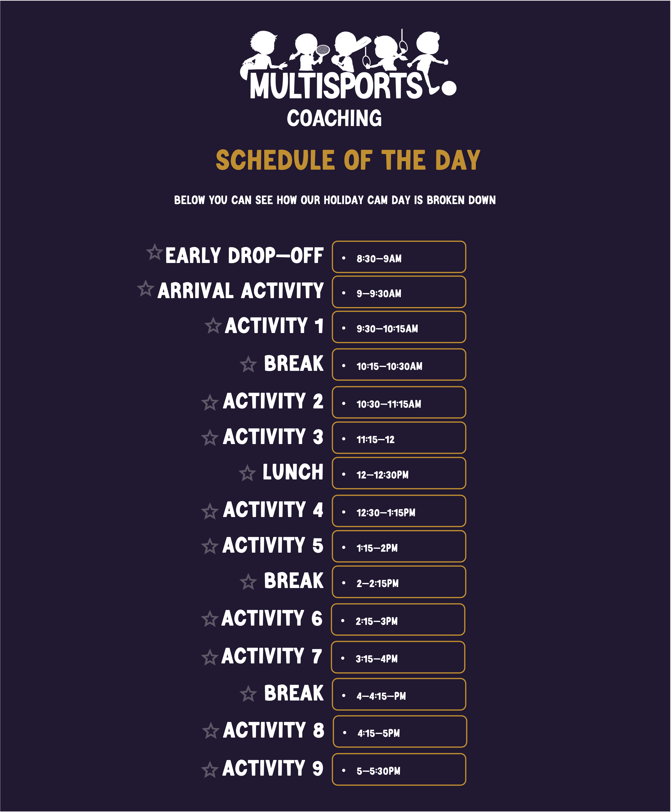Click the Schedule of the Day heading
Image resolution: width=671 pixels, height=812 pixels.
[348, 160]
